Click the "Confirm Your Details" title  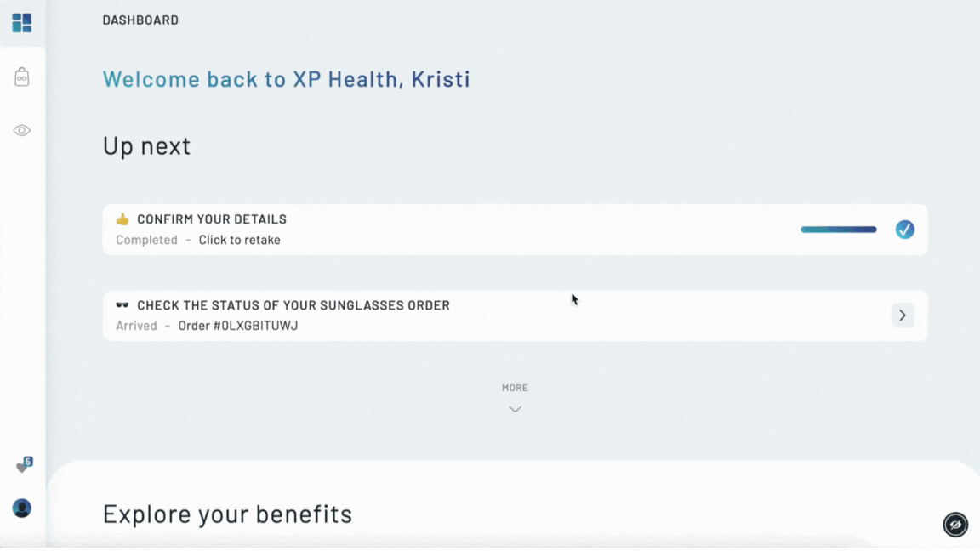click(212, 219)
